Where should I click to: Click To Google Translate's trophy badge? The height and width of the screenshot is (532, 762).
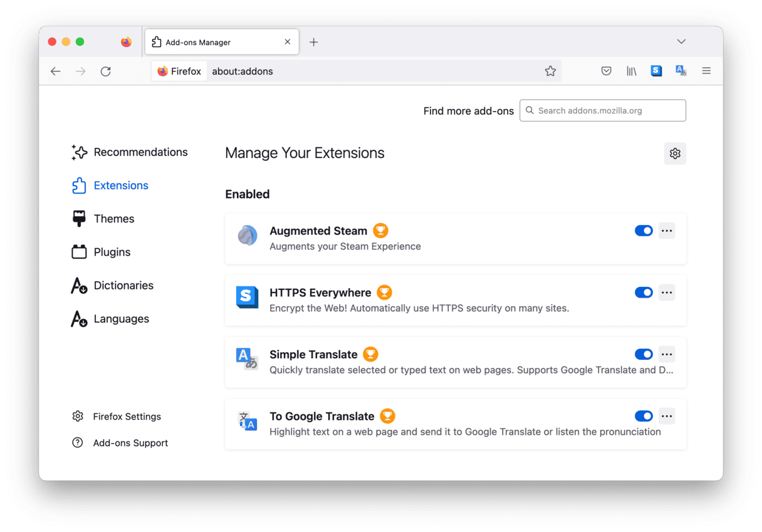[387, 416]
